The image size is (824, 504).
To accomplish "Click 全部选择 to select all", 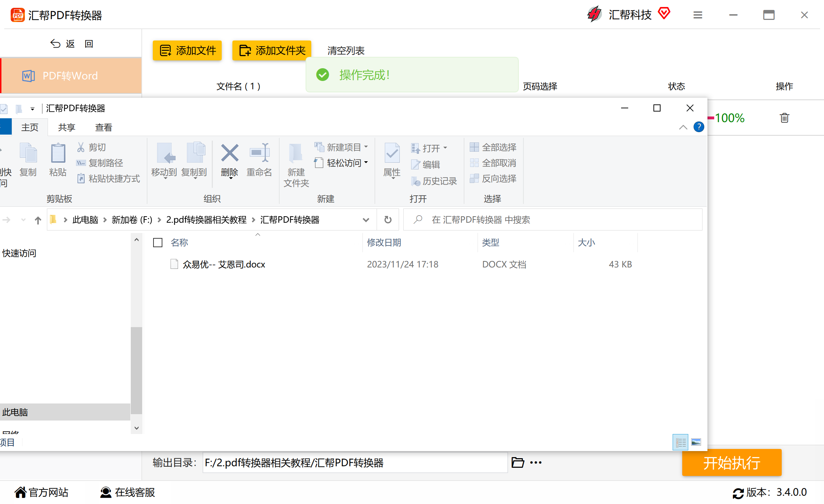I will pyautogui.click(x=493, y=147).
